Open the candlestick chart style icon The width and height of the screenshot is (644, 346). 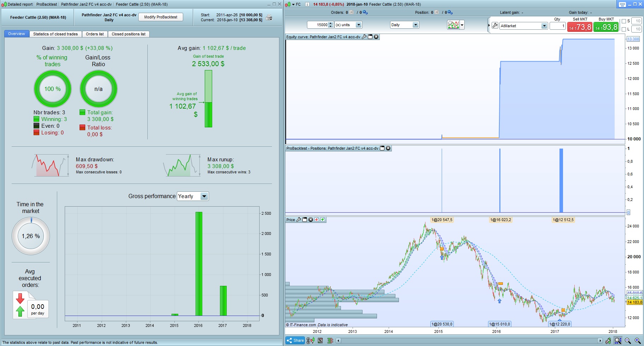(311, 341)
